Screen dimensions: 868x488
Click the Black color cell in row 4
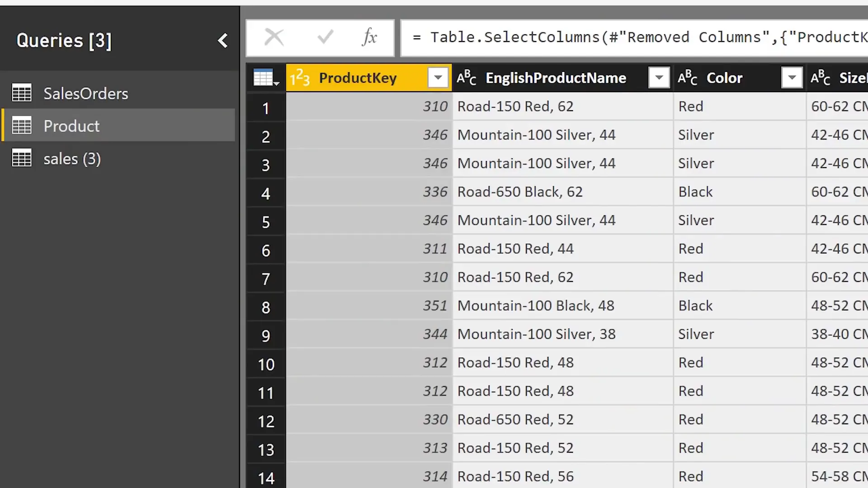[x=740, y=192]
